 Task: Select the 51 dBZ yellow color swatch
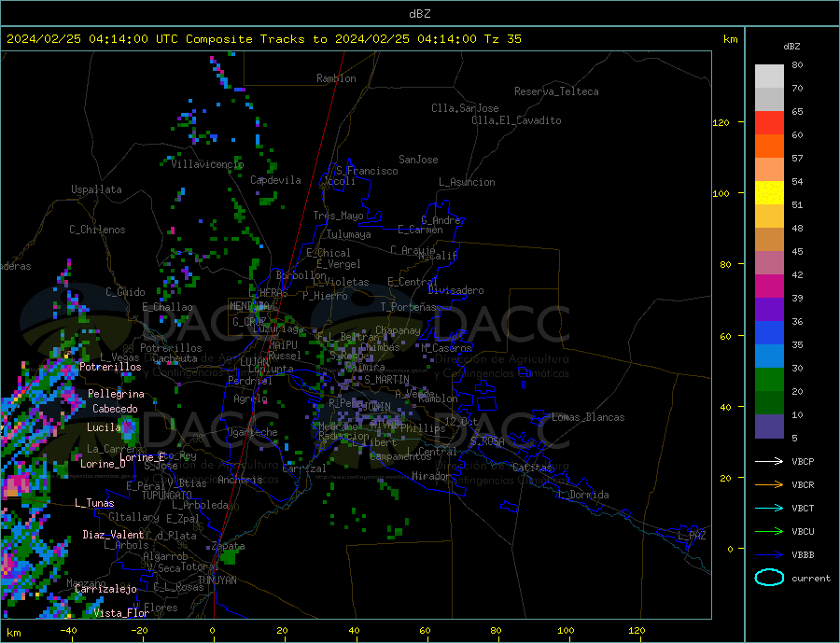coord(769,193)
